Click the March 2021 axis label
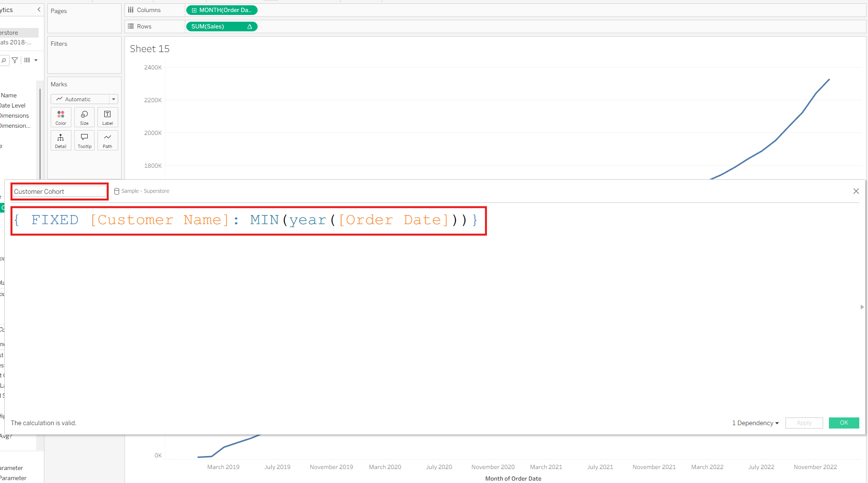Viewport: 868px width, 483px height. [546, 467]
